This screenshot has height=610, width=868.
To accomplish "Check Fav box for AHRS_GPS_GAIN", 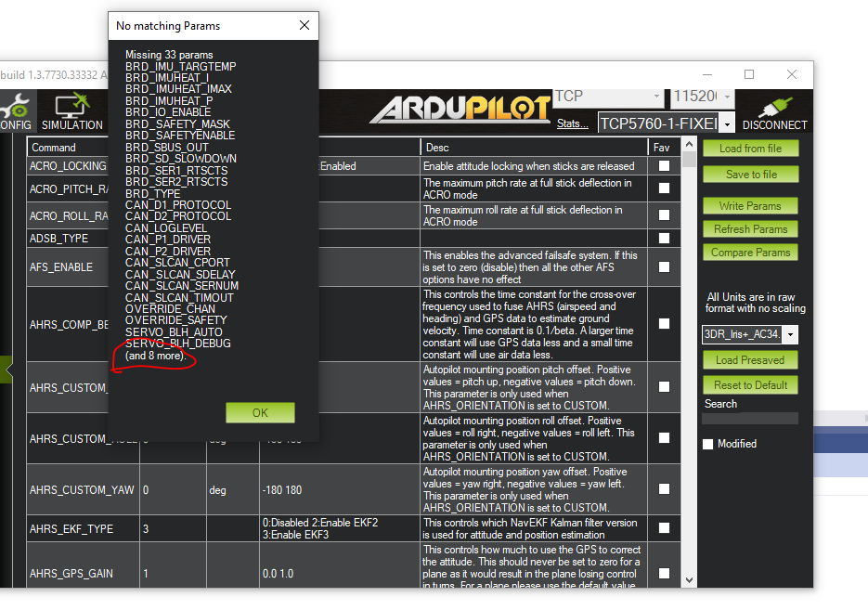I will [665, 574].
